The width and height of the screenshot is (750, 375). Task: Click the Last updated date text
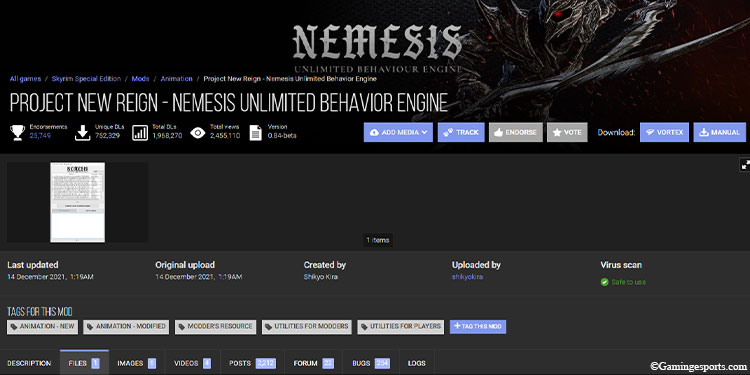(50, 277)
